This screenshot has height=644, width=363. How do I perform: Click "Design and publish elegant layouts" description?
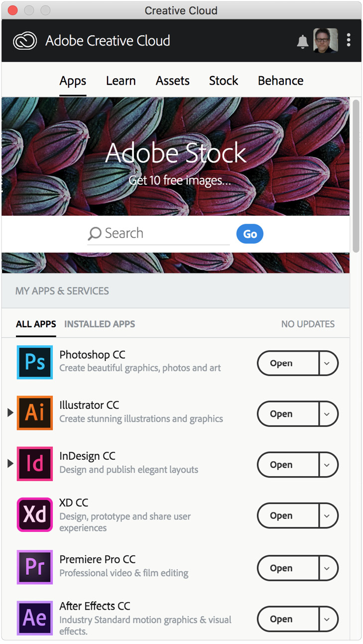[x=129, y=470]
